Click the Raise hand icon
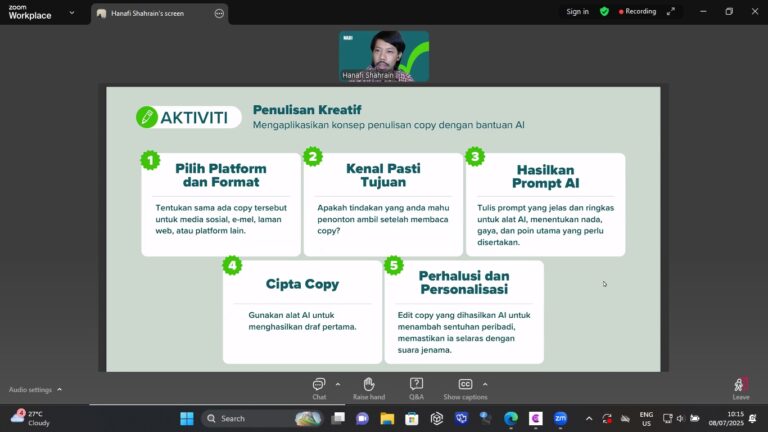 (368, 387)
